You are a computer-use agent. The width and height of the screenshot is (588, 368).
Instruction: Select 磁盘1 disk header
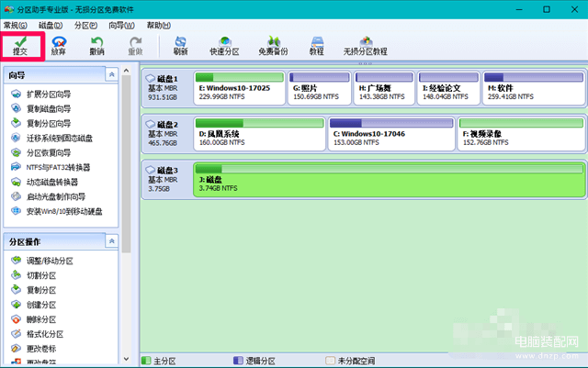[x=166, y=88]
